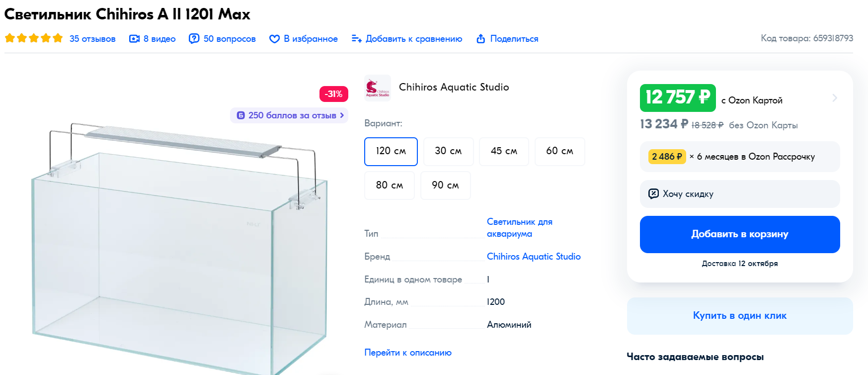Open 250 баллов за отзыв chevron badge
Viewport: 868px width, 375px height.
point(289,115)
